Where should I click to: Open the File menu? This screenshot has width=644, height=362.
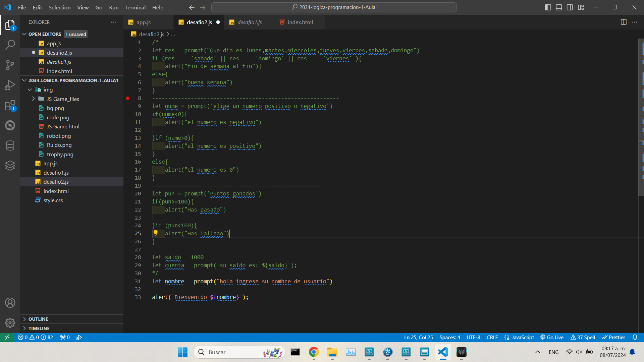pyautogui.click(x=22, y=7)
